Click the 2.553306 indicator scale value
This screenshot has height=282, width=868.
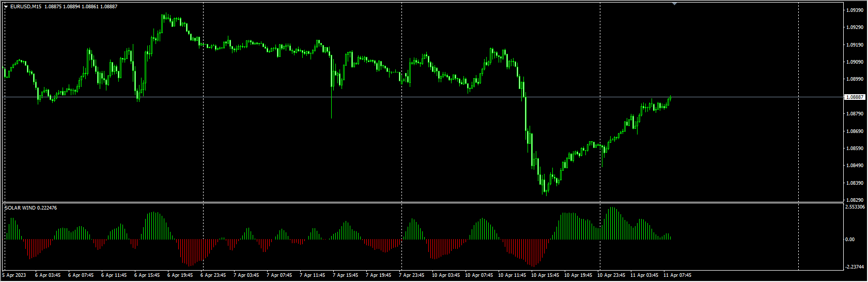[855, 207]
